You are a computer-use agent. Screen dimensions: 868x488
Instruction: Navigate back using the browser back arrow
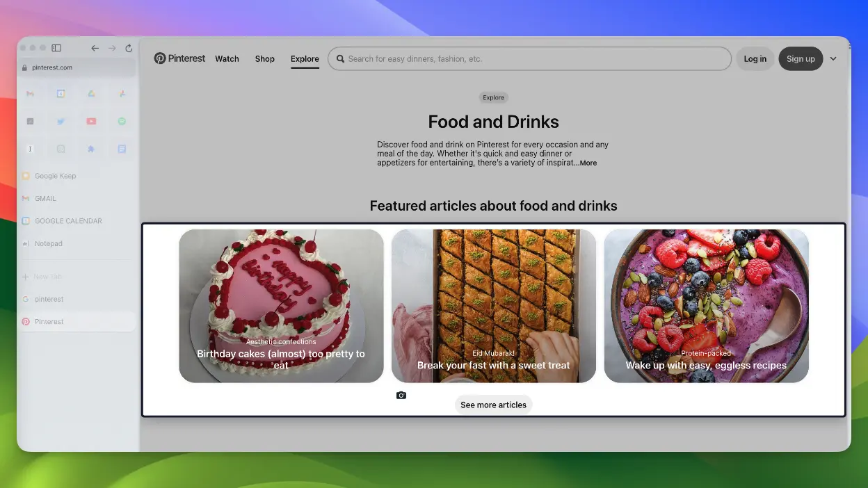(95, 48)
